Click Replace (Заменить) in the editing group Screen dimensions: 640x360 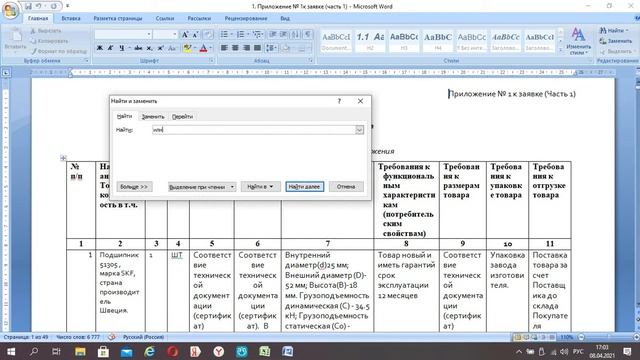click(x=616, y=41)
